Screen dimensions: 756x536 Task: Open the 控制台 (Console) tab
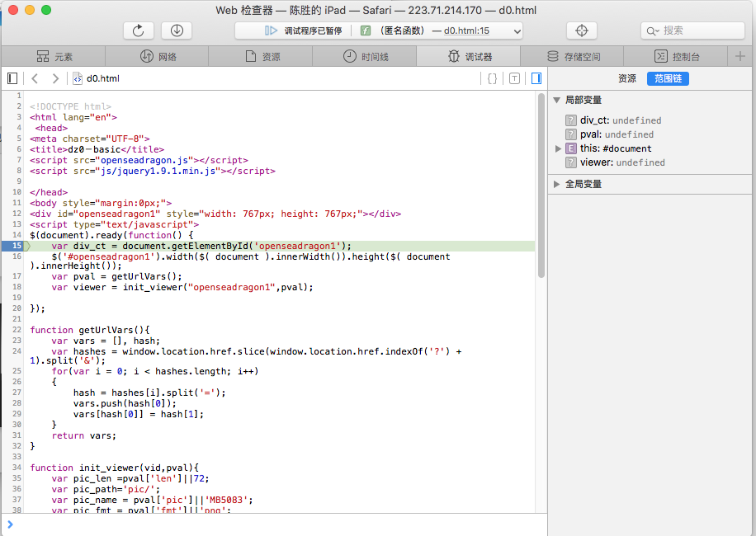click(x=675, y=57)
